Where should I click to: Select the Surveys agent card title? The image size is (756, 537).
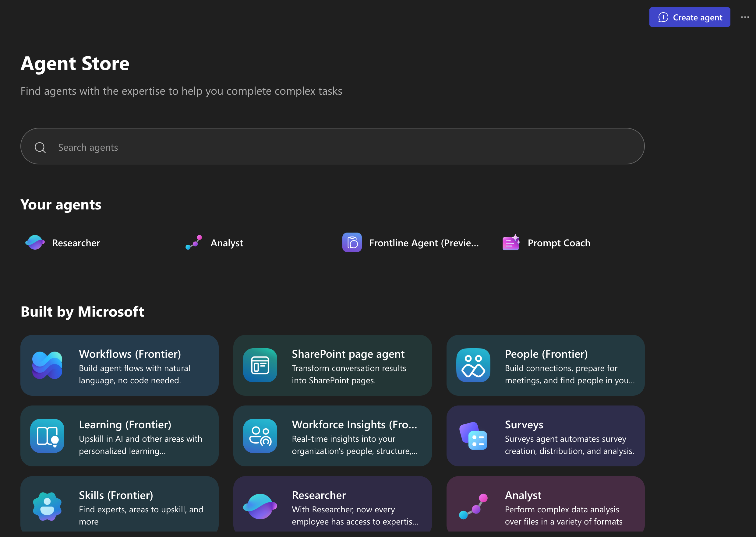[524, 425]
